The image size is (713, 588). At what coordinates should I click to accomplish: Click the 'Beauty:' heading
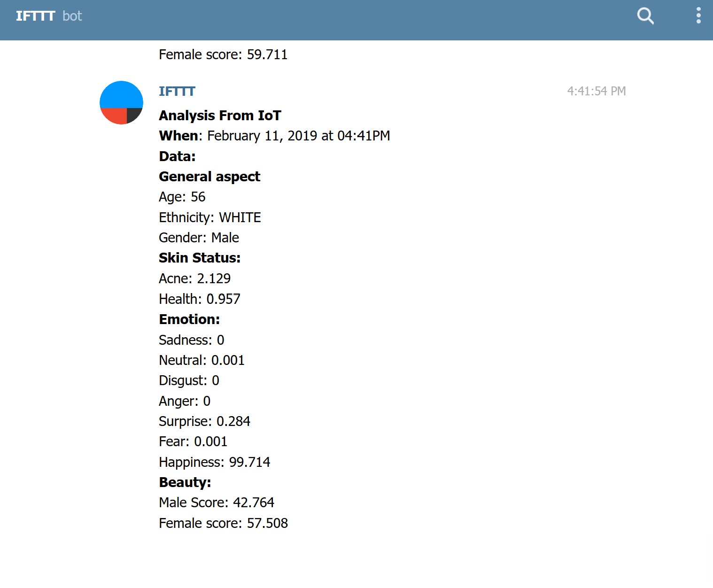[185, 482]
